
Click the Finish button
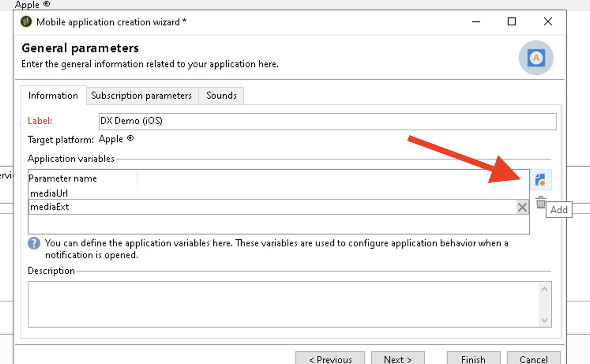point(474,359)
